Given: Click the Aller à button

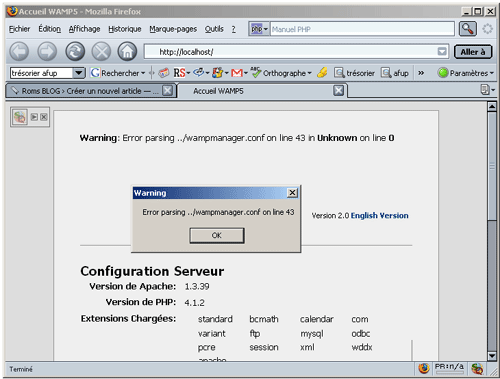Looking at the screenshot, I should 473,52.
